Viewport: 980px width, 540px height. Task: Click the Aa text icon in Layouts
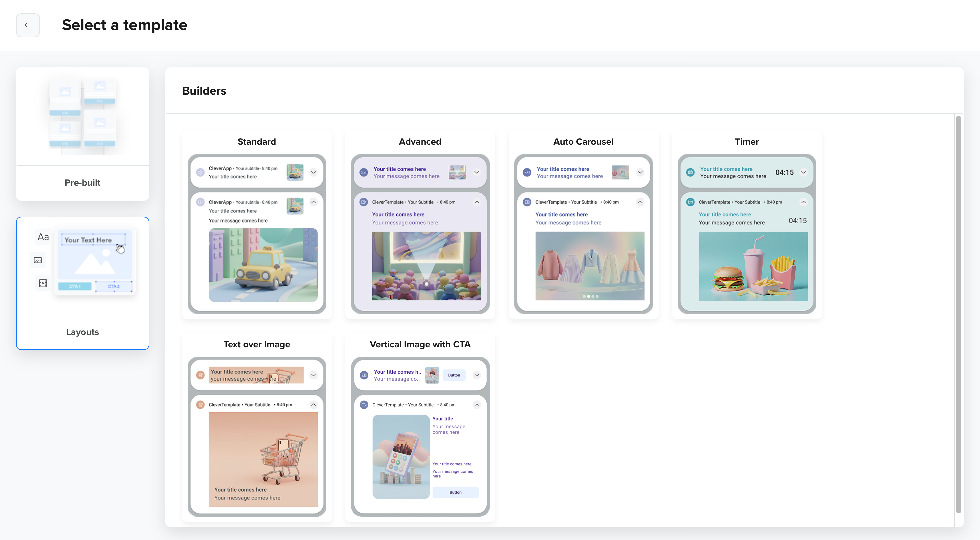(x=43, y=237)
